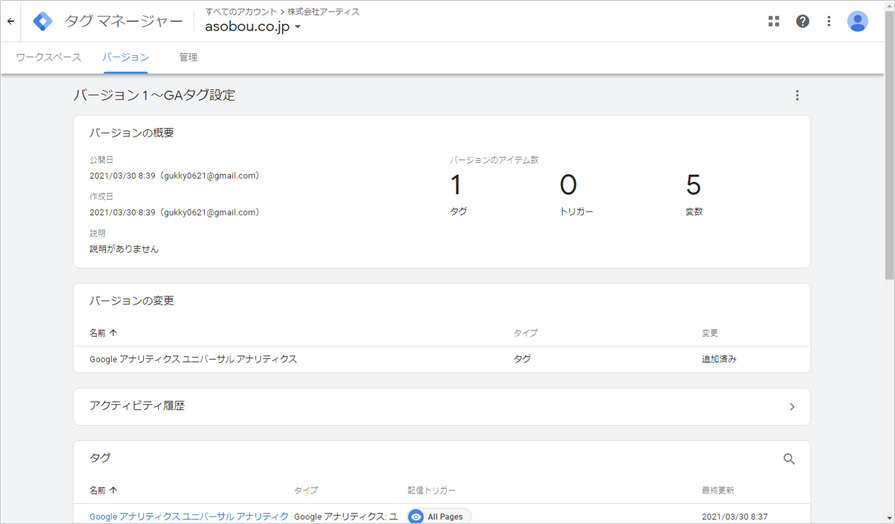The image size is (895, 524).
Task: Select the バージョン tab
Action: coord(126,57)
